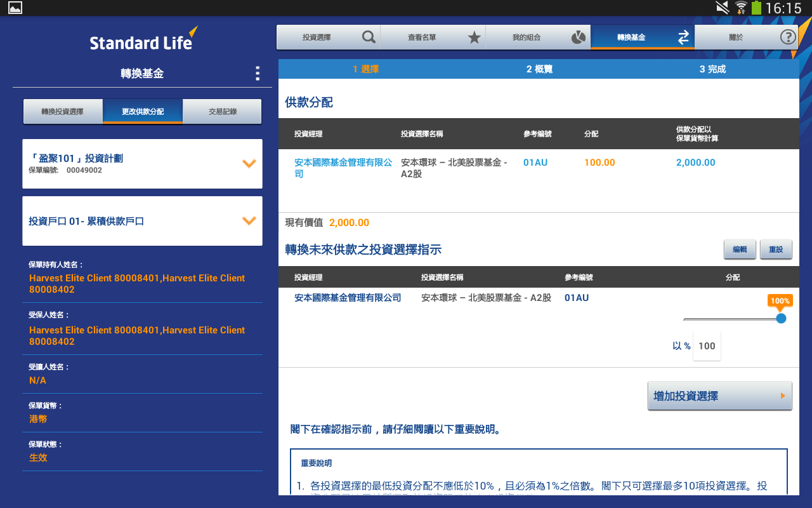Tap the search magnifier icon beside 投資選擇
The height and width of the screenshot is (508, 812).
[369, 37]
